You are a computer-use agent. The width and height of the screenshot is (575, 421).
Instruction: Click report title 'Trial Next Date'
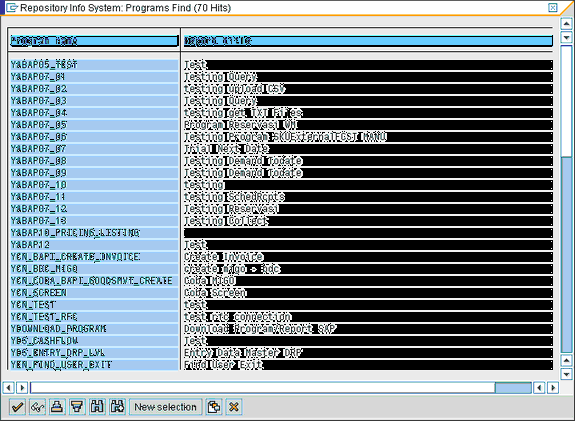(x=226, y=149)
